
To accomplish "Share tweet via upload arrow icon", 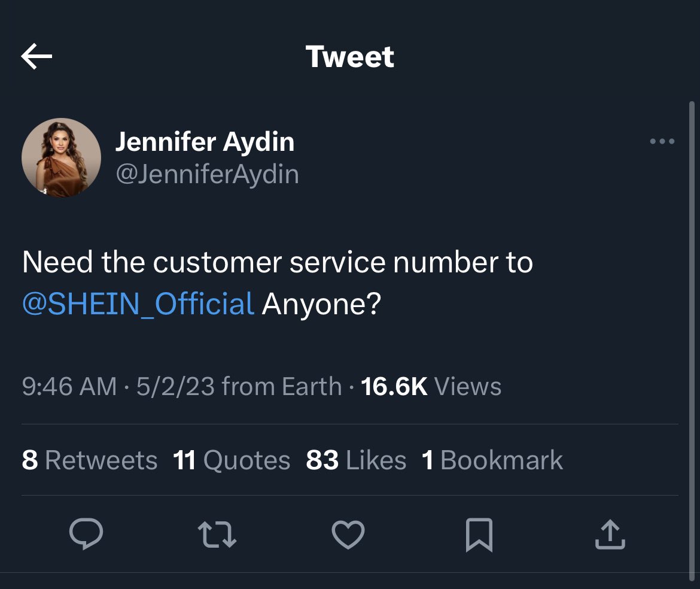I will click(x=610, y=534).
